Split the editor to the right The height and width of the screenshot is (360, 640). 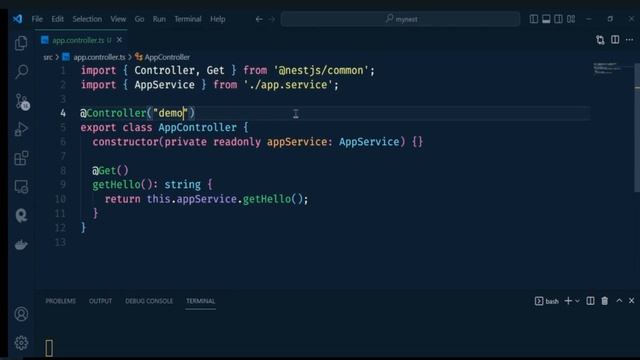[x=615, y=40]
